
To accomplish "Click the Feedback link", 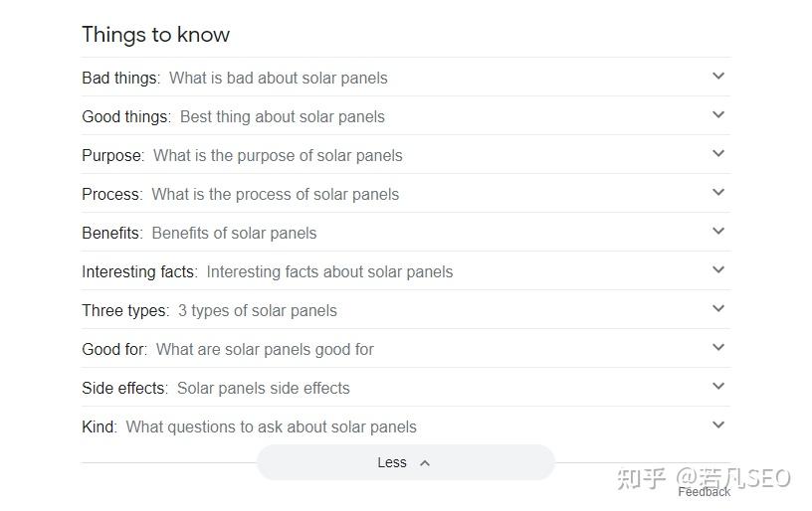I will pos(704,491).
